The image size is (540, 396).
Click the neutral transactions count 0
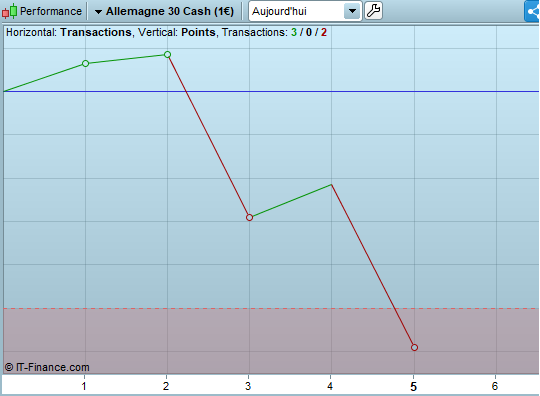(x=309, y=32)
